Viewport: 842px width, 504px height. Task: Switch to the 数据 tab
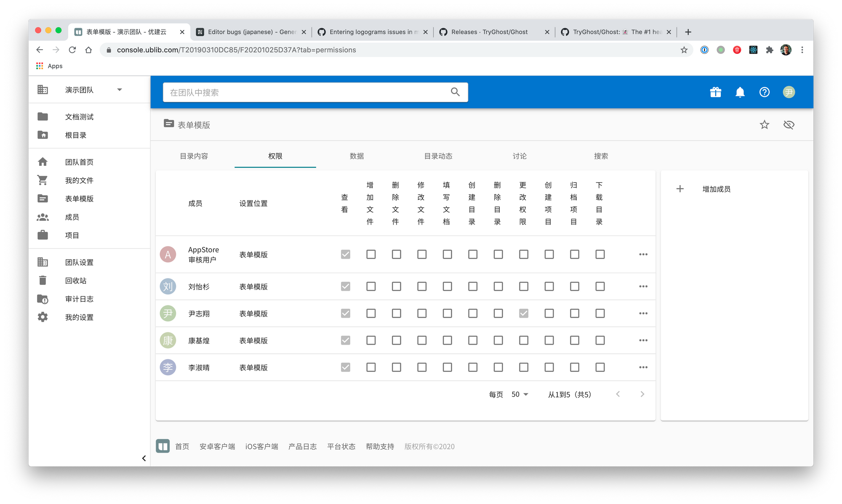tap(357, 156)
